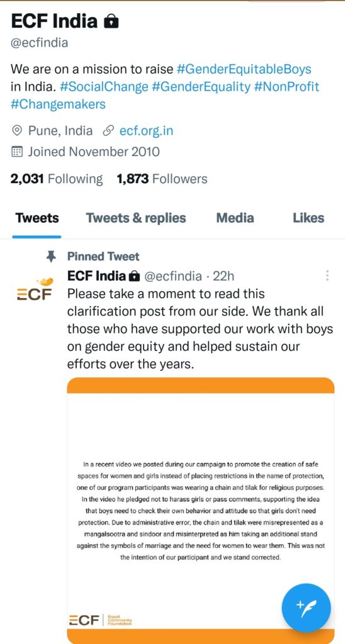Tap the location pin icon beside Pune
This screenshot has height=644, width=345.
(17, 131)
